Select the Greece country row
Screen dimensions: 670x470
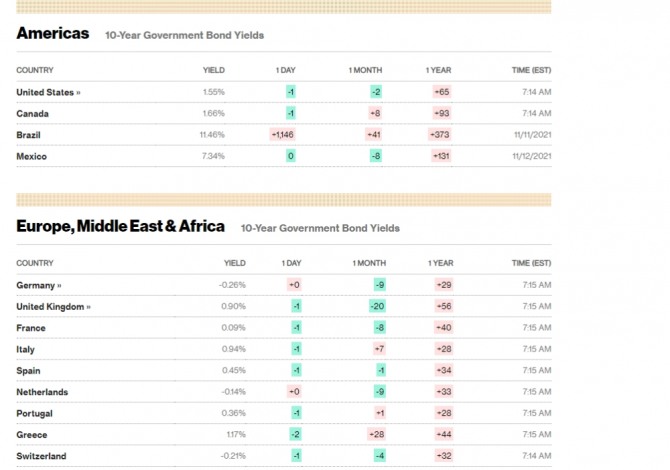284,435
